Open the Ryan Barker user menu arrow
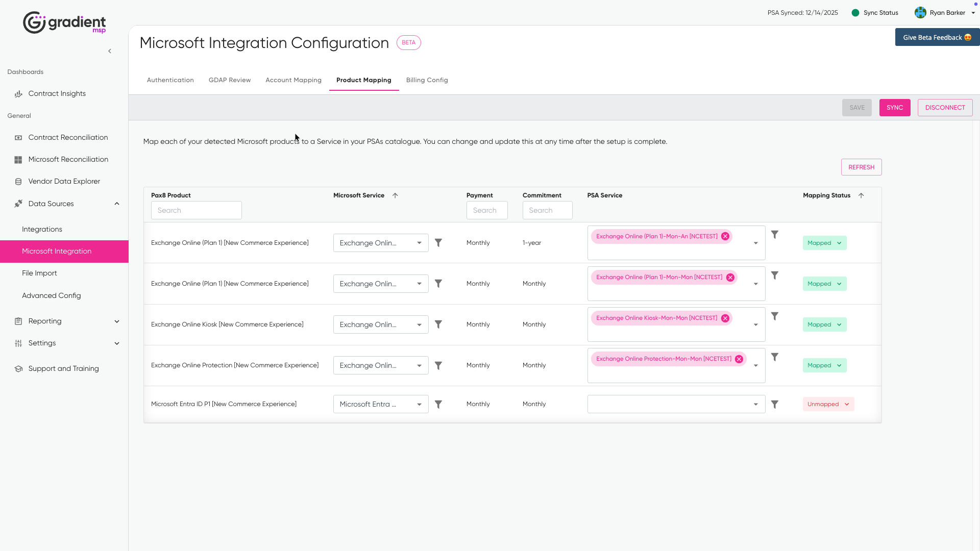Image resolution: width=980 pixels, height=551 pixels. click(973, 13)
